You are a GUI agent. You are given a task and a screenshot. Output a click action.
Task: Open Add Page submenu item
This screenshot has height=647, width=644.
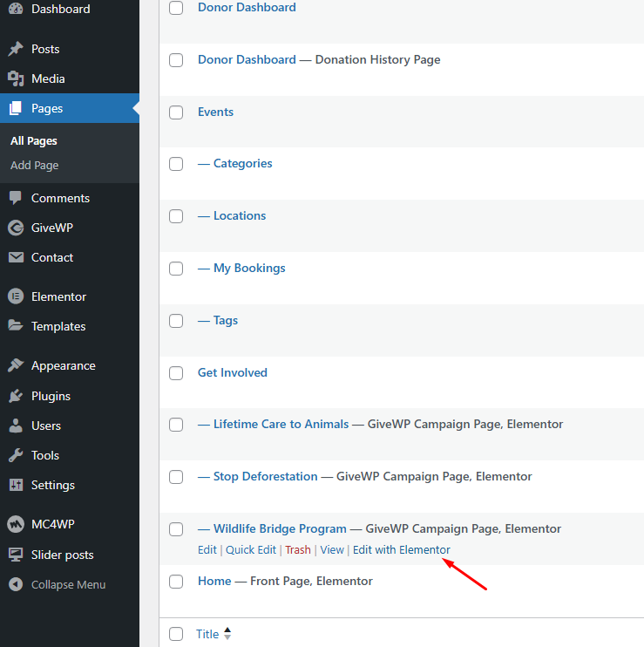point(35,165)
